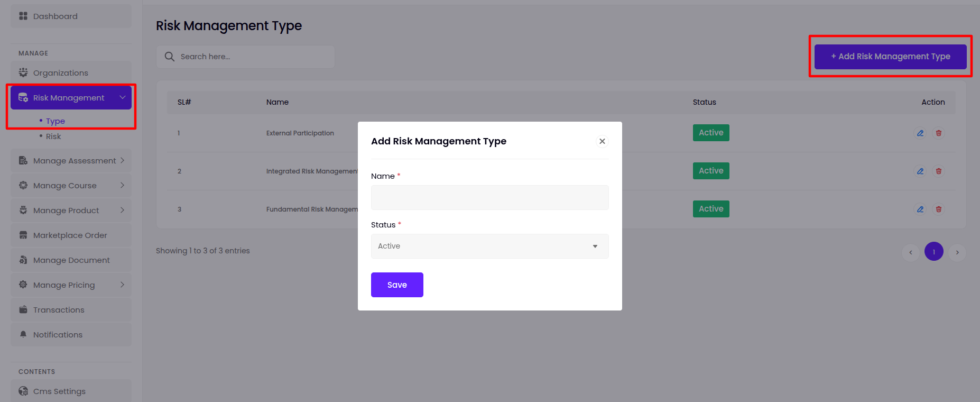Close the Add Risk Management Type dialog
The image size is (980, 402).
[x=602, y=141]
